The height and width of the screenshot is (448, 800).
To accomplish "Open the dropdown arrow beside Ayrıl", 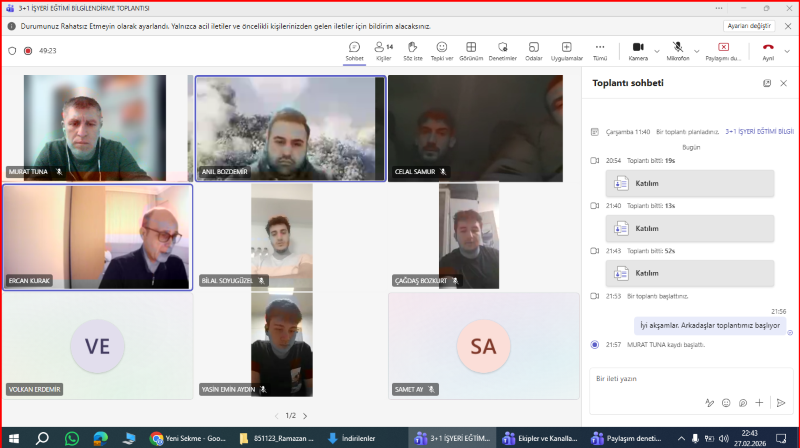I will point(788,50).
